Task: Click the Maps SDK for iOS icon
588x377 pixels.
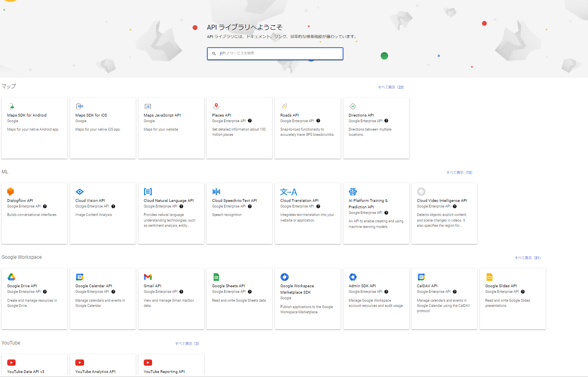Action: pos(80,106)
